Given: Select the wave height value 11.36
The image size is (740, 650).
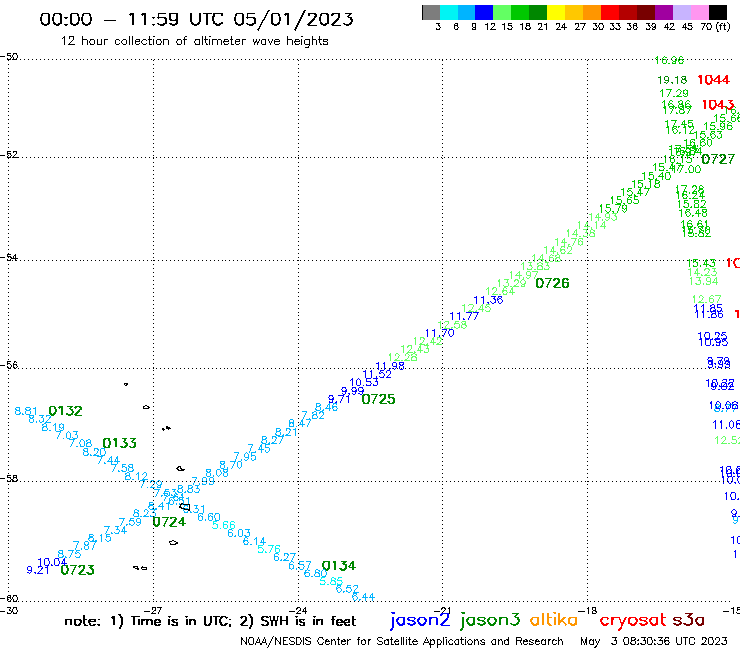Looking at the screenshot, I should (488, 300).
